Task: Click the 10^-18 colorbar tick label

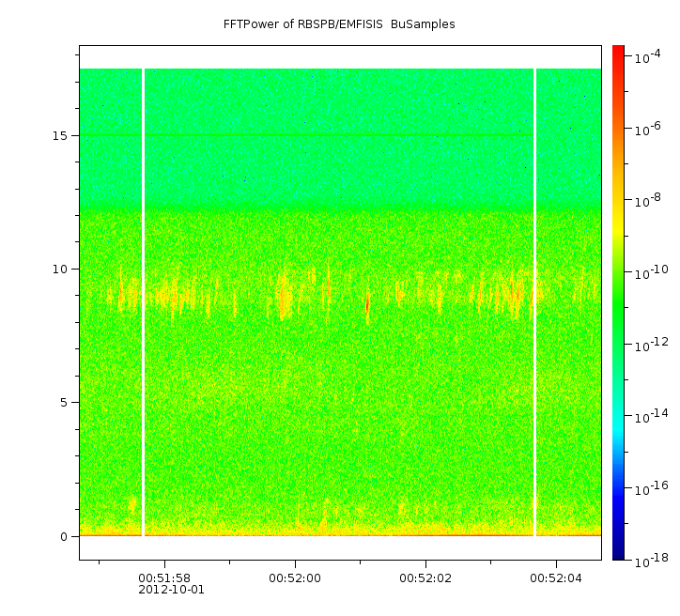Action: [646, 561]
